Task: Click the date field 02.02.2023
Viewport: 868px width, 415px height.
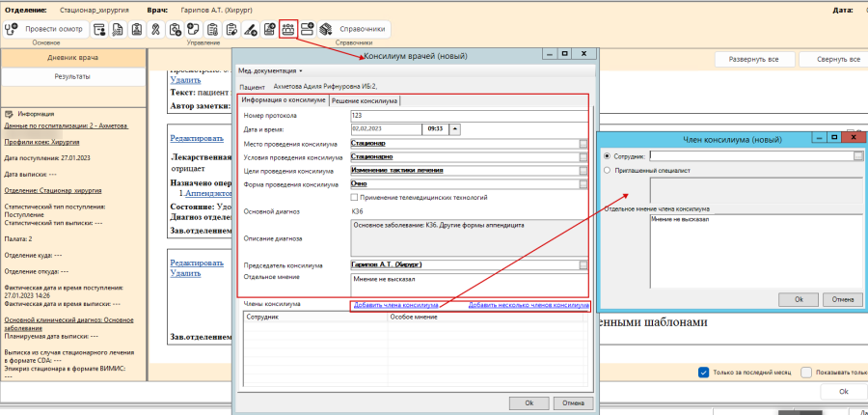Action: (386, 129)
